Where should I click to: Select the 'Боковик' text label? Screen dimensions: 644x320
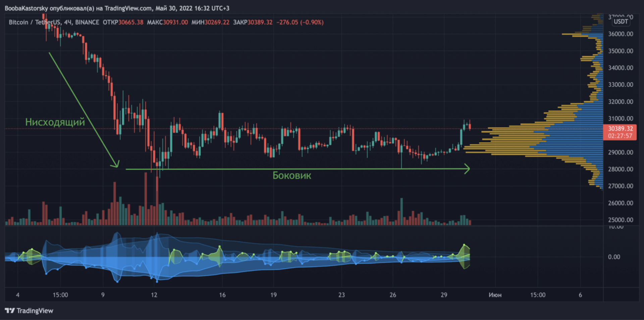(x=292, y=175)
